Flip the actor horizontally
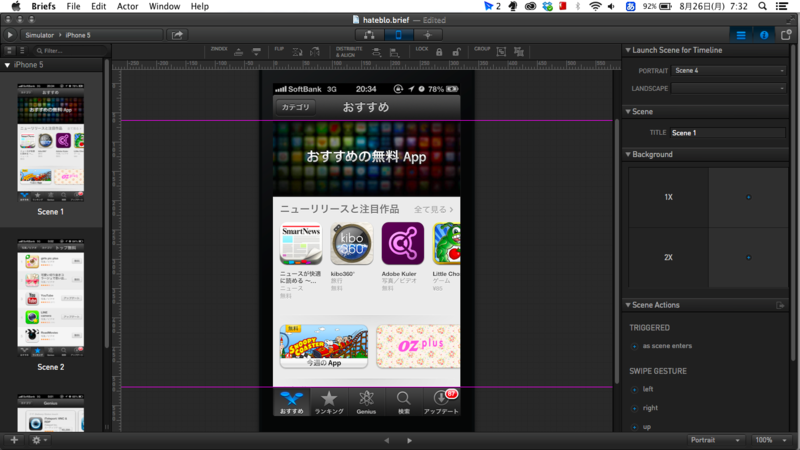Image resolution: width=800 pixels, height=450 pixels. tap(315, 52)
